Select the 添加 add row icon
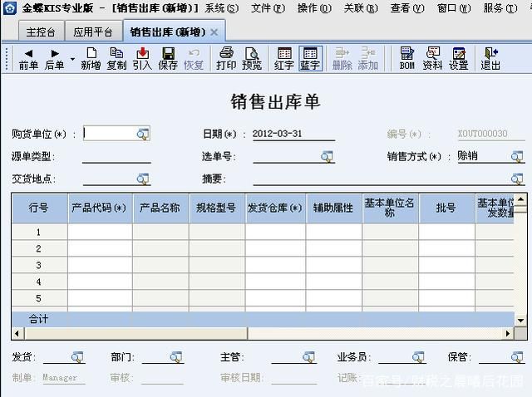The height and width of the screenshot is (397, 532). pos(367,59)
